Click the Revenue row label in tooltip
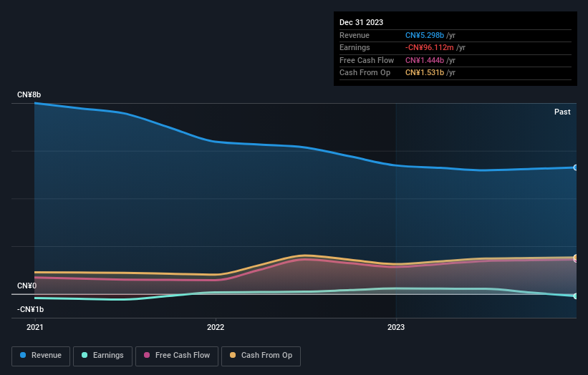The width and height of the screenshot is (588, 375). (x=355, y=35)
